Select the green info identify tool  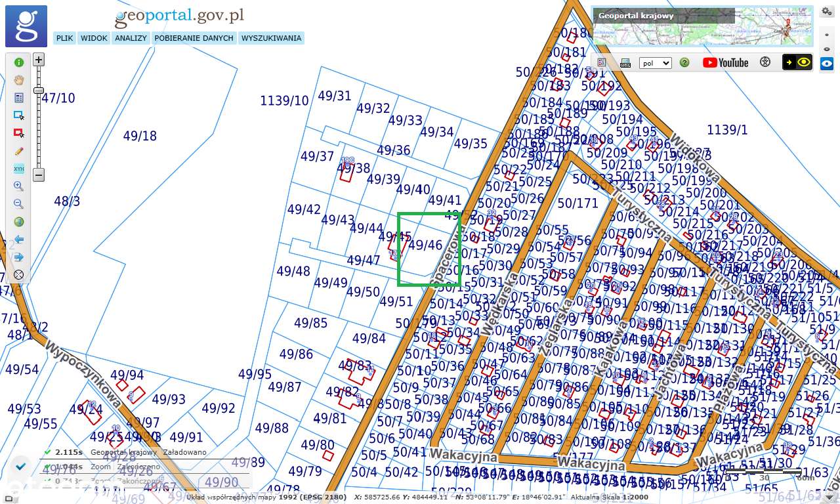(x=18, y=62)
